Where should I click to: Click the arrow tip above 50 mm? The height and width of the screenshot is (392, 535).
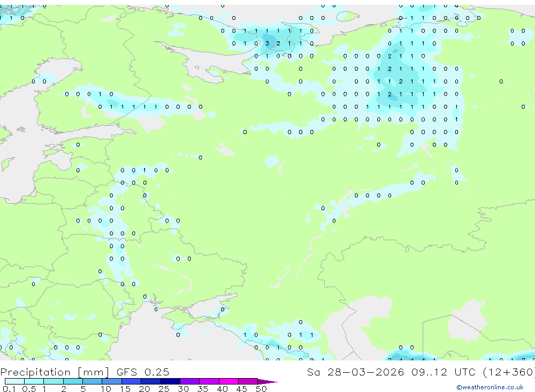click(x=268, y=382)
